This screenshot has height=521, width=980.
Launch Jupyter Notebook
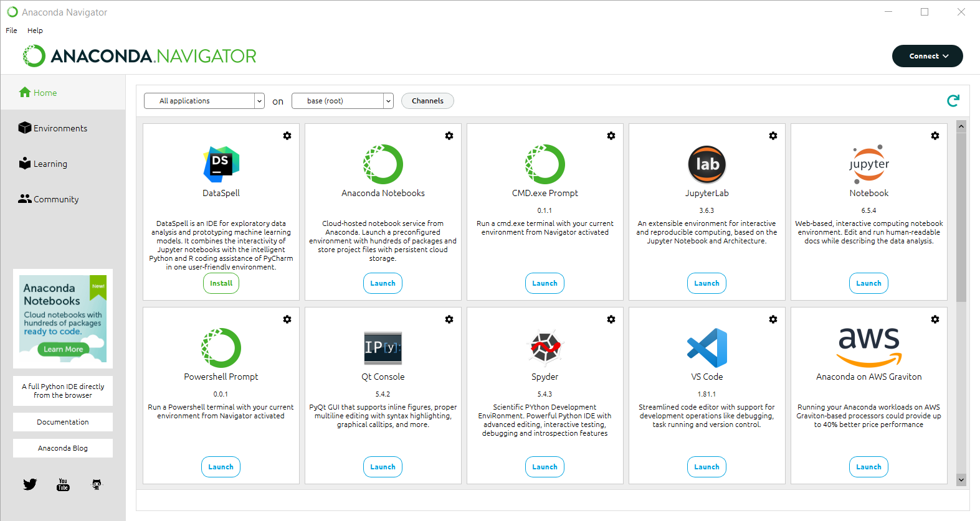pos(869,283)
